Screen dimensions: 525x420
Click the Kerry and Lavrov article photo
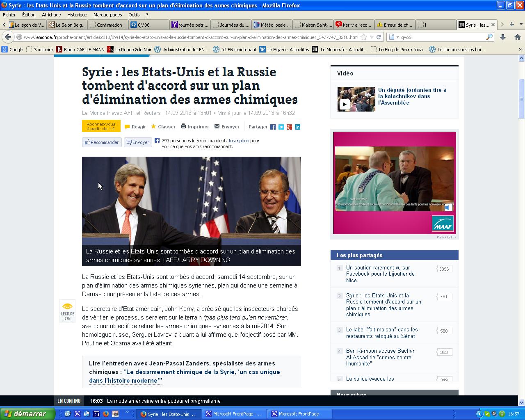pos(192,211)
